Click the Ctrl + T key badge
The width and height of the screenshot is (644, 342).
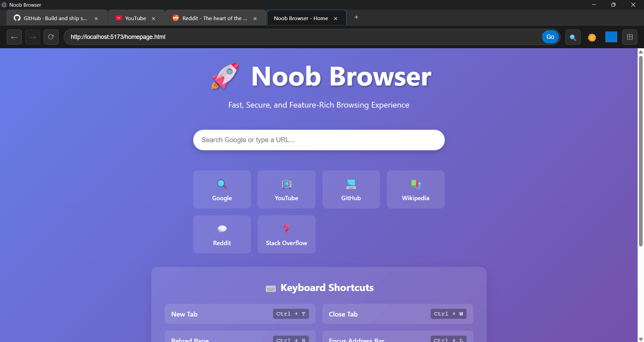291,314
